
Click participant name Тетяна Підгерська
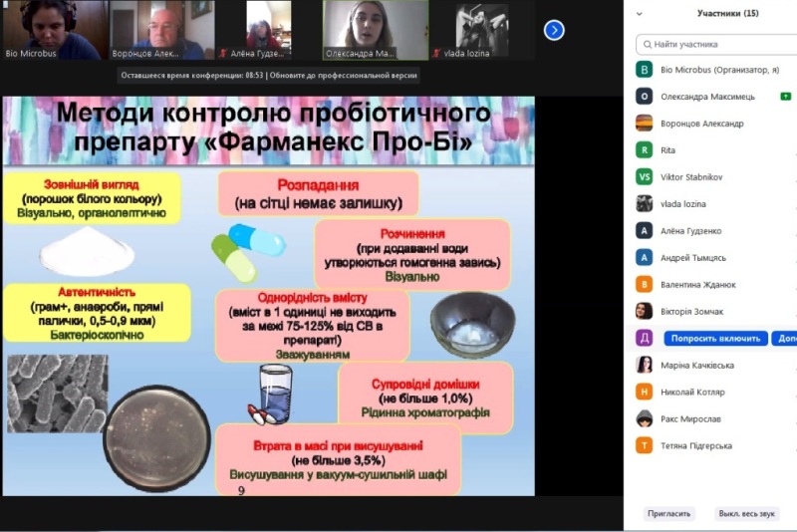(x=696, y=446)
